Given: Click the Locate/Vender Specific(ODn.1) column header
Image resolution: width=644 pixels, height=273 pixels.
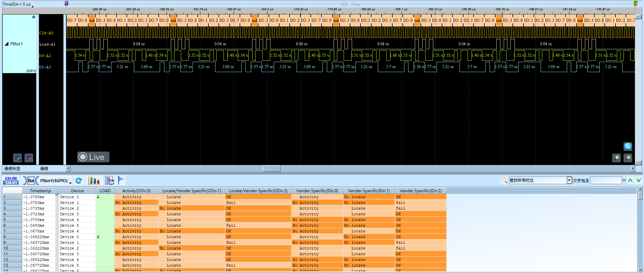Looking at the screenshot, I should [192, 191].
